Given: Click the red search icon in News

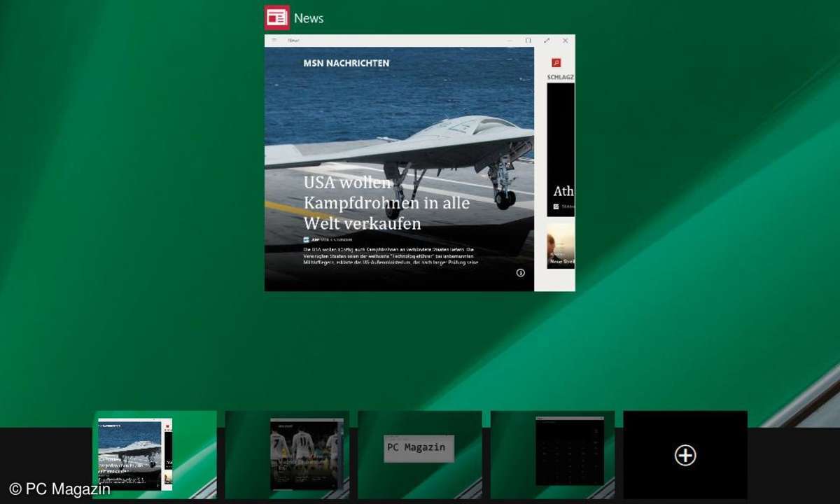Looking at the screenshot, I should click(x=556, y=63).
